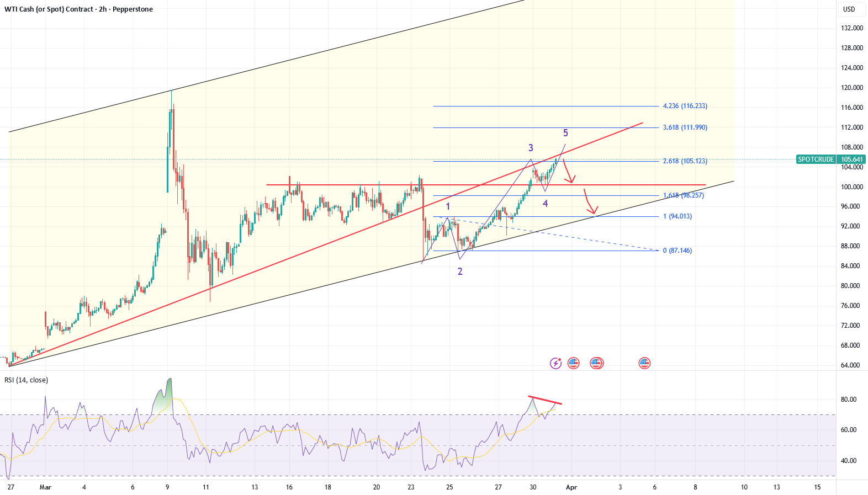Select the lower red arrow near 98.257
The width and height of the screenshot is (868, 495).
590,202
